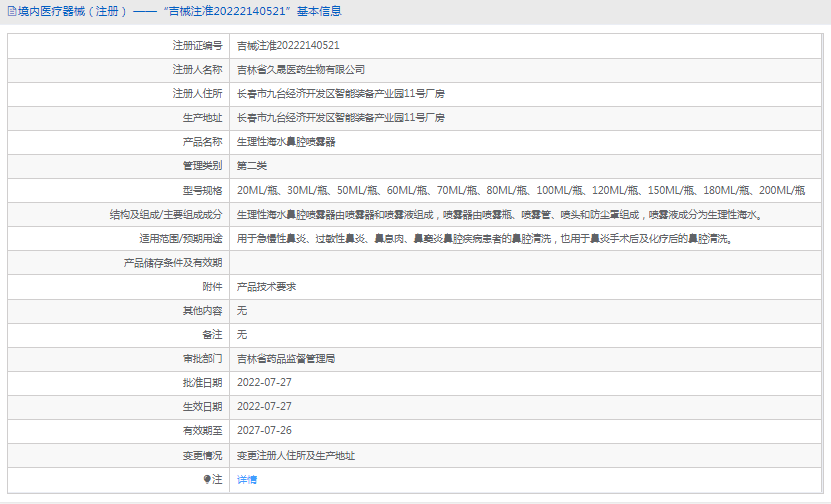The image size is (831, 504).
Task: Click the 审批部门 row label
Action: [202, 359]
